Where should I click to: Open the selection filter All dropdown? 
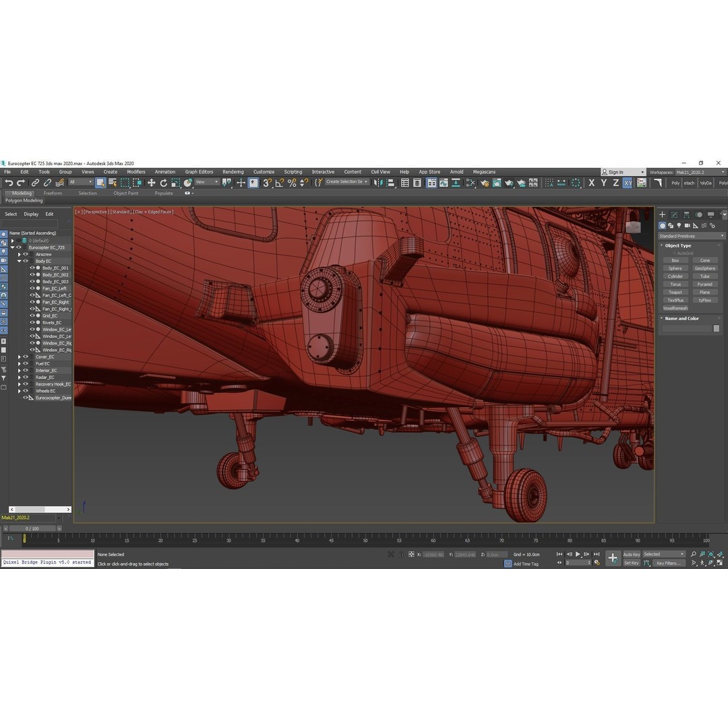pos(81,182)
